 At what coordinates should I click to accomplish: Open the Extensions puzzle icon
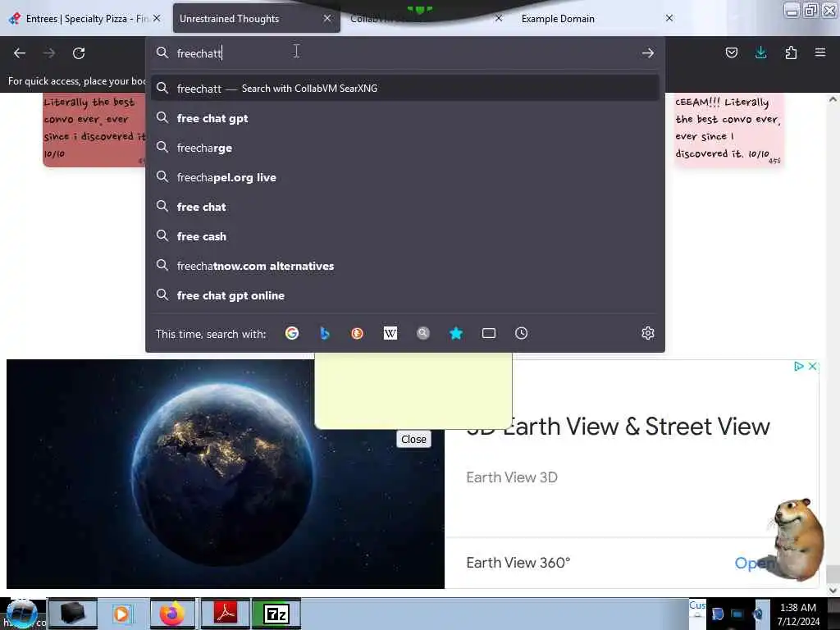pyautogui.click(x=791, y=52)
